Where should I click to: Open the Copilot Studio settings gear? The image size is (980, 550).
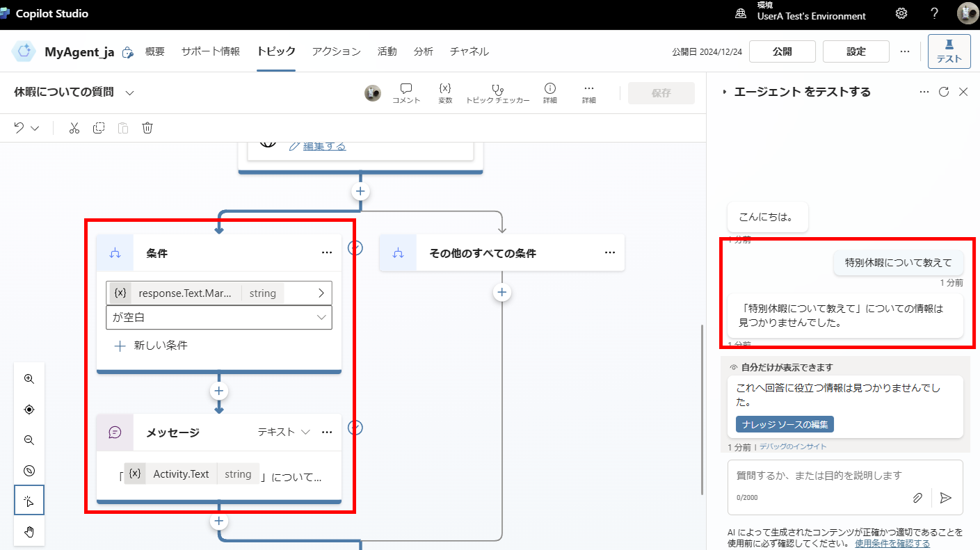point(901,13)
